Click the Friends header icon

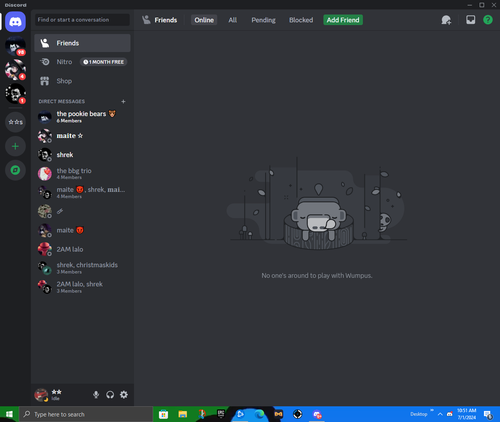point(146,20)
